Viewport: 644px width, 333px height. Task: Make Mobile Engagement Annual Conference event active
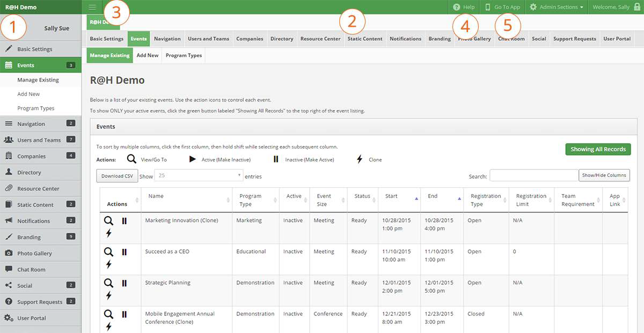tap(125, 314)
